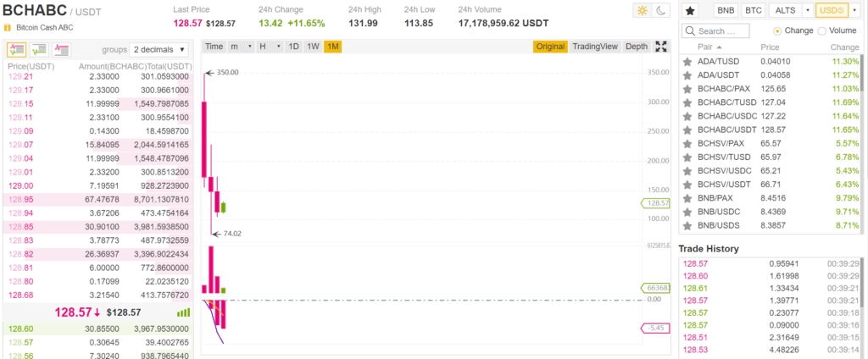This screenshot has width=868, height=359.
Task: Select the Time chart mode button
Action: 214,47
